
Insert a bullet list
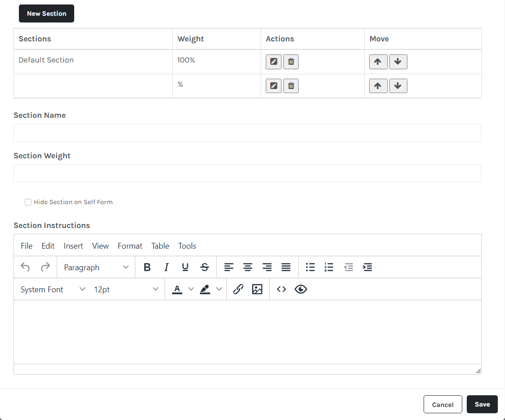(310, 267)
